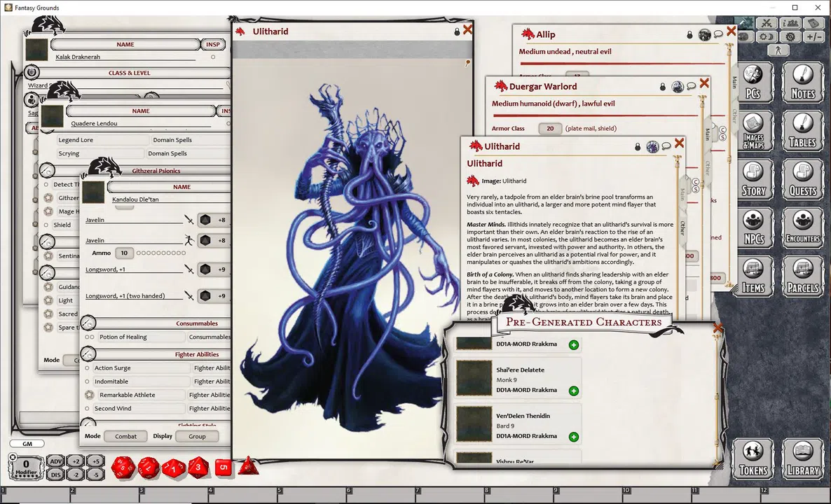
Task: Open the Tokens sidebar panel
Action: coord(753,459)
